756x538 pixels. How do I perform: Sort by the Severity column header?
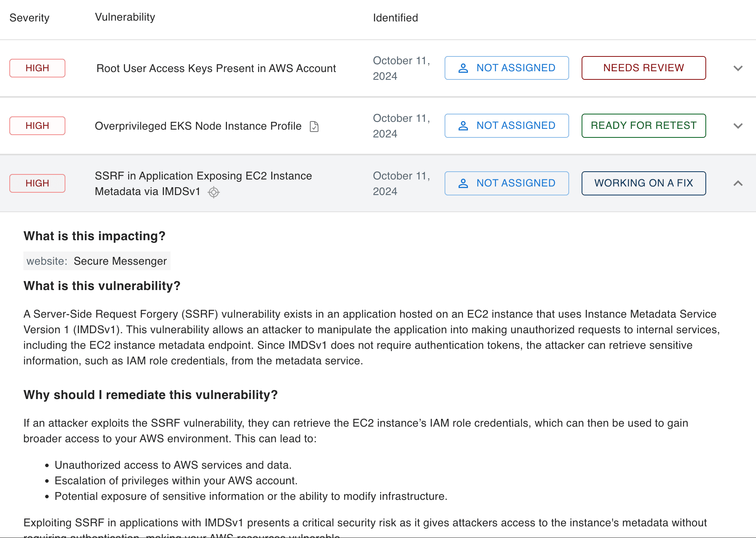[30, 18]
